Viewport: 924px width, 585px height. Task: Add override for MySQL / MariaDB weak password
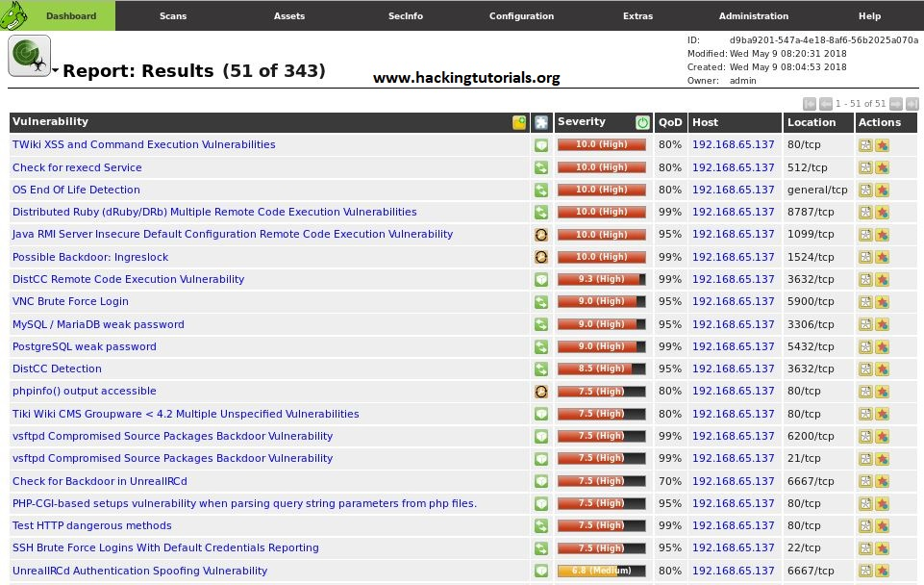882,324
